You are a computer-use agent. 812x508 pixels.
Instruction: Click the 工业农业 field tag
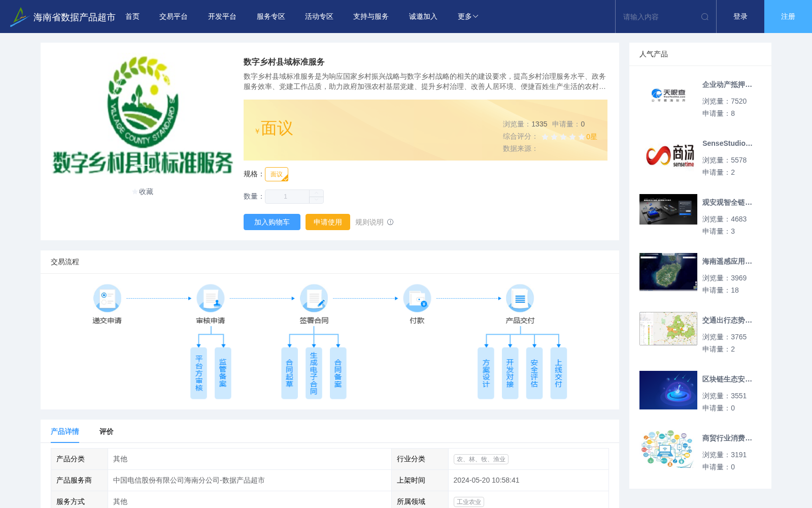pos(469,502)
